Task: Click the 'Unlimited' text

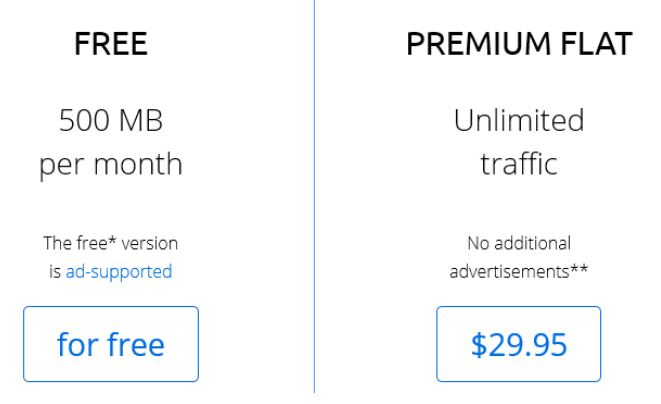Action: [x=519, y=121]
